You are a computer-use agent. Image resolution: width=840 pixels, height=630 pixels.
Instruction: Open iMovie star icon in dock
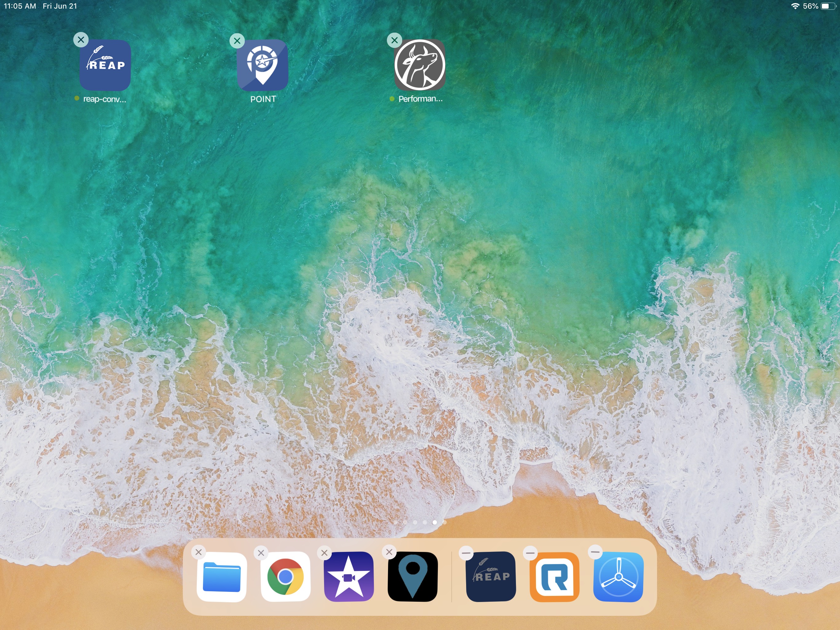(349, 576)
